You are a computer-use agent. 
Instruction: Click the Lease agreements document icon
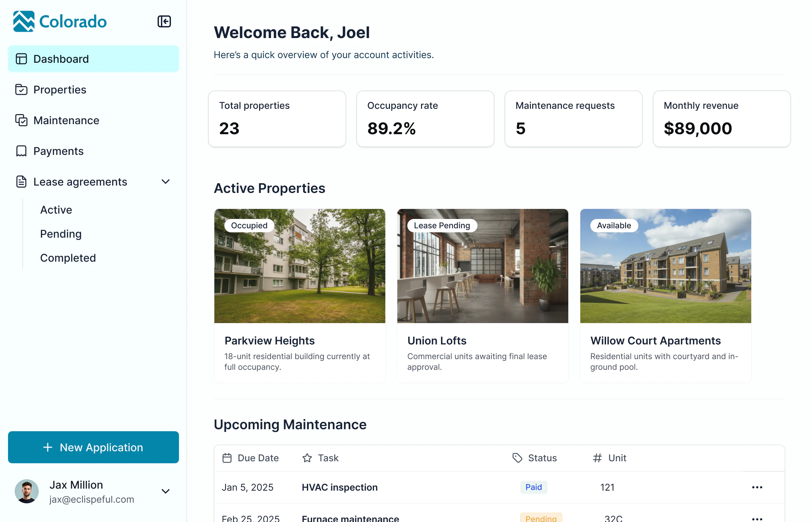pyautogui.click(x=21, y=182)
